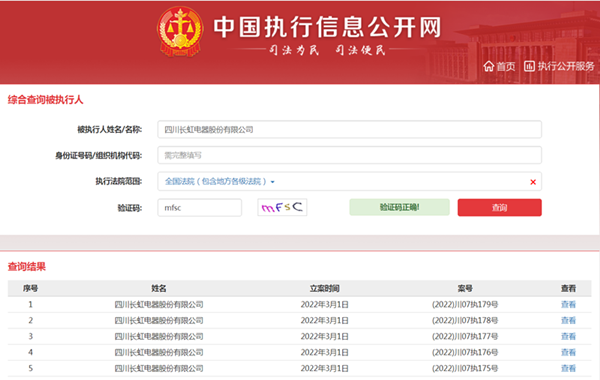
Task: Click case number (2022)川07执175号 cell
Action: coord(465,368)
